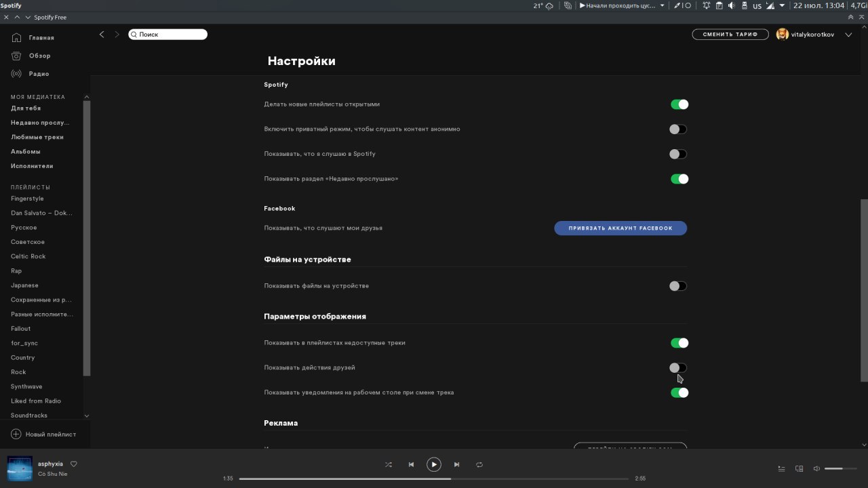868x488 pixels.
Task: Click the vitalykorotkov profile avatar
Action: pyautogui.click(x=783, y=35)
